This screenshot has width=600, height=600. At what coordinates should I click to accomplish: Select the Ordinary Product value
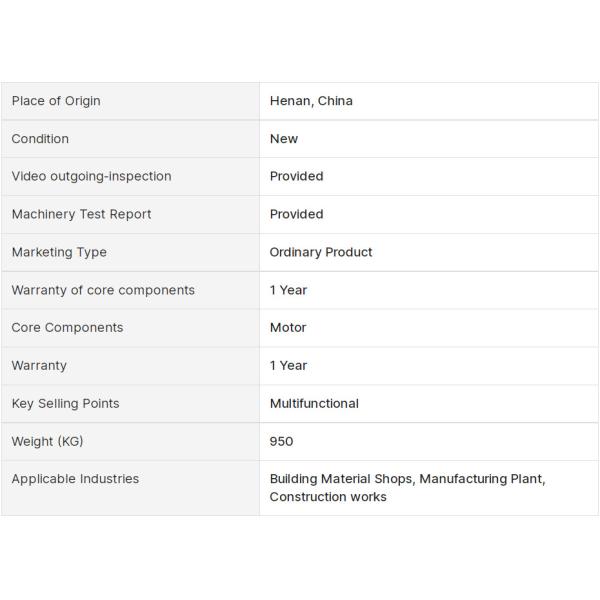[321, 252]
